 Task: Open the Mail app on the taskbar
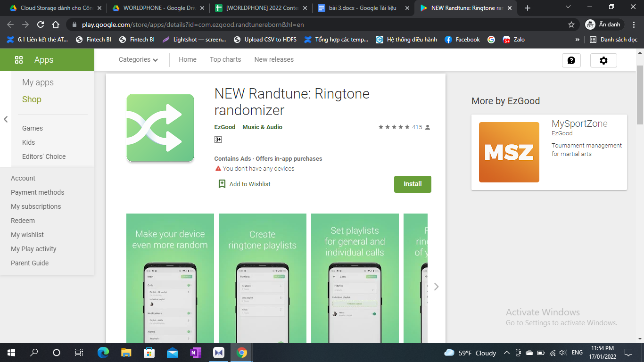172,353
